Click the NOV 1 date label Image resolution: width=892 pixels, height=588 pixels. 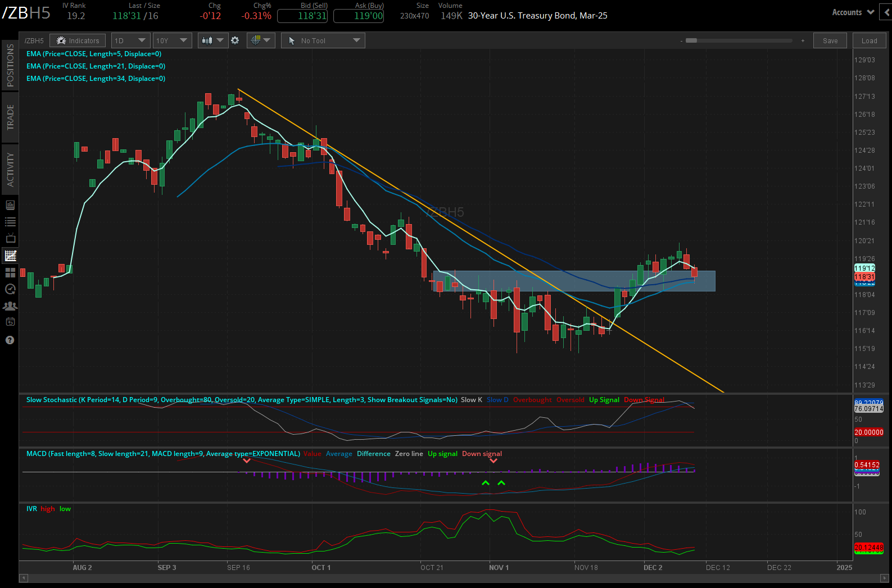pyautogui.click(x=499, y=567)
